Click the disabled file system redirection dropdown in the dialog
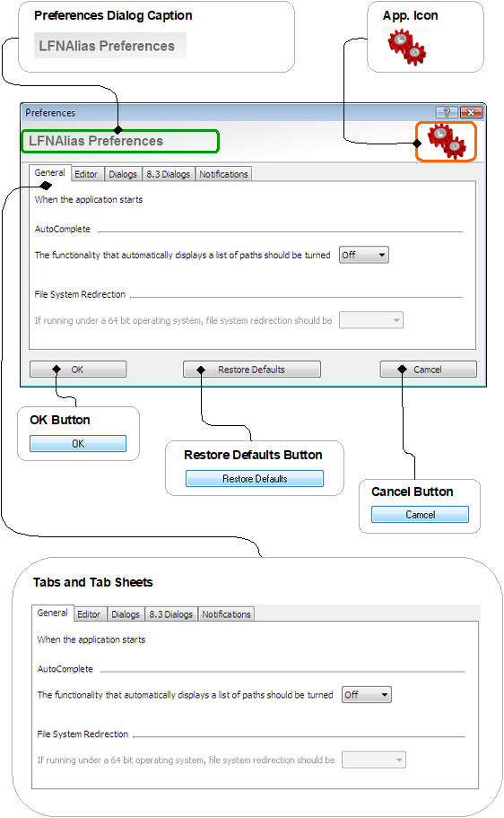The width and height of the screenshot is (504, 818). [x=371, y=320]
